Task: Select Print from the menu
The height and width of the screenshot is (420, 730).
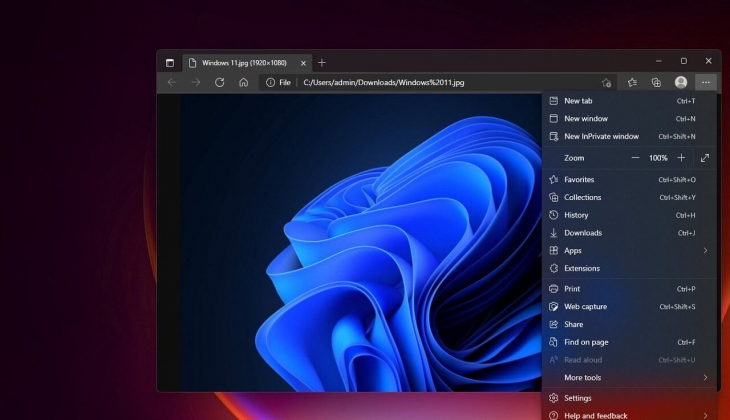Action: 629,289
